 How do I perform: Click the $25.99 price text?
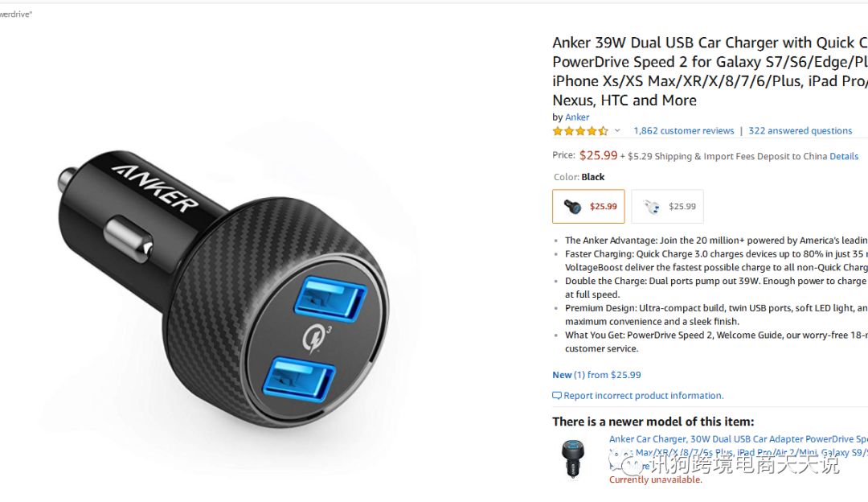tap(599, 156)
